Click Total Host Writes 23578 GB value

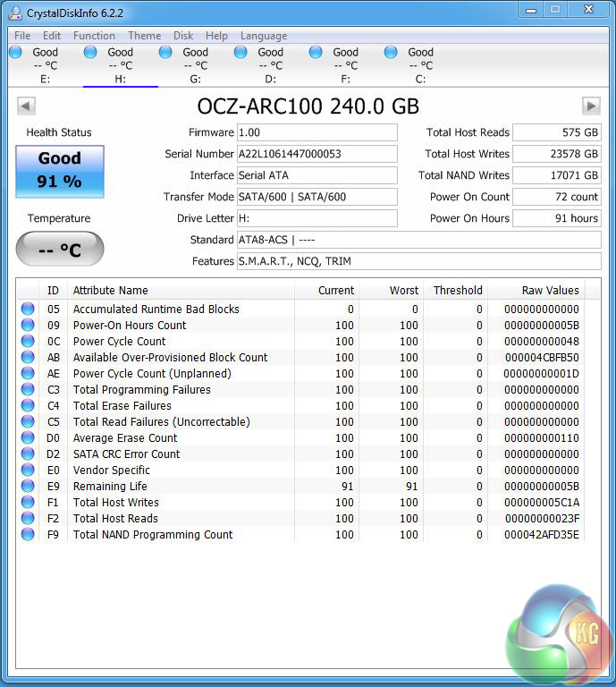point(557,154)
